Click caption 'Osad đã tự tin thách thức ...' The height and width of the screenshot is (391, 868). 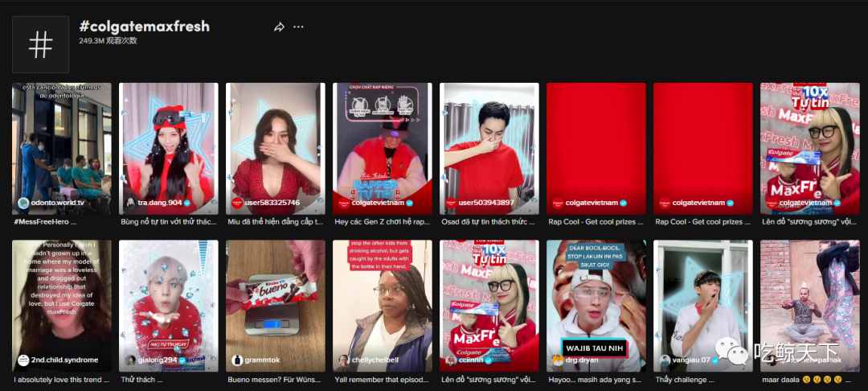[x=488, y=221]
